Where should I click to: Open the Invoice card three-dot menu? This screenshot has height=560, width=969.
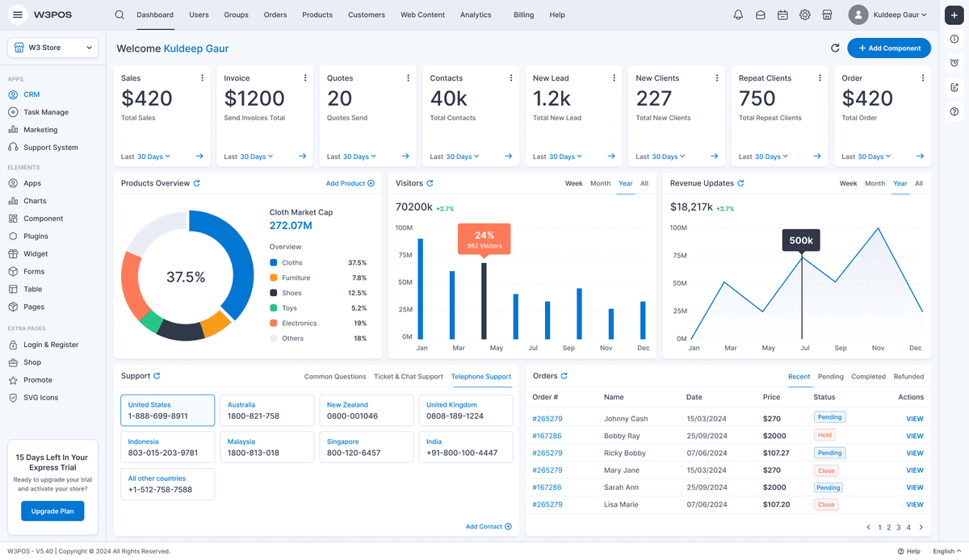[305, 78]
